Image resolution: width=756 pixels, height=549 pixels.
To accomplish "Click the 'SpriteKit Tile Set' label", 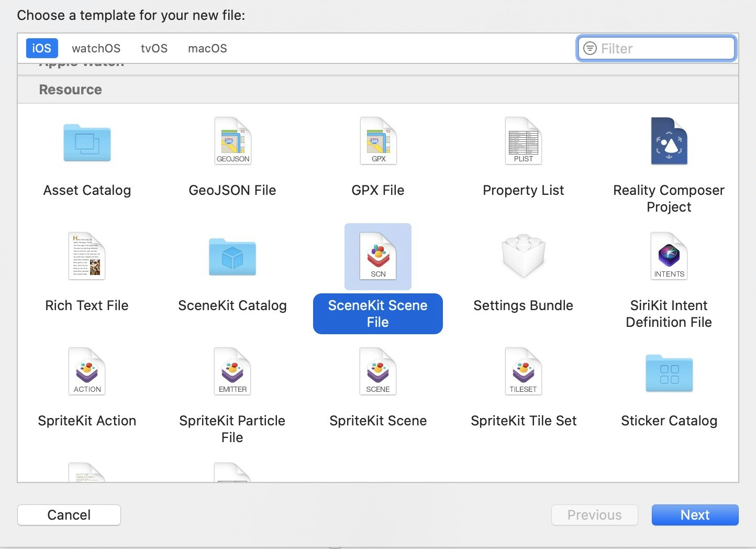I will [524, 421].
